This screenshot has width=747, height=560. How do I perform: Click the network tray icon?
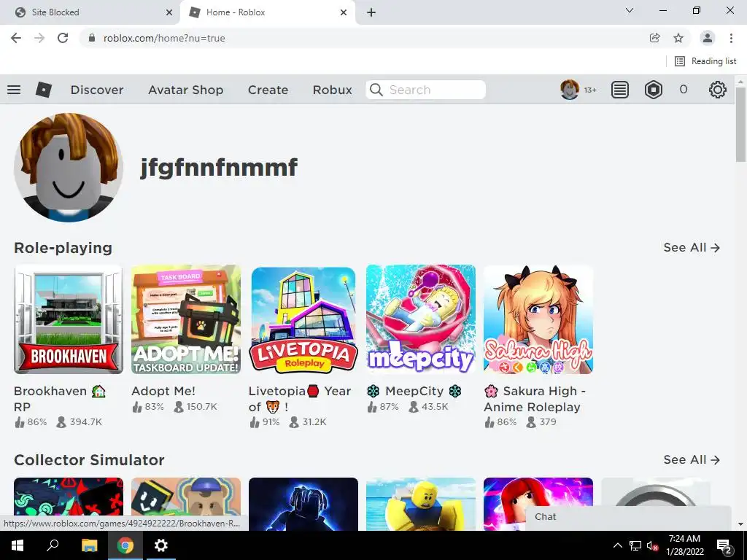click(x=635, y=545)
